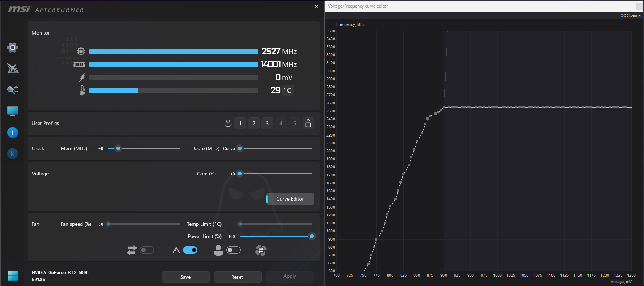Click the Power Limit slider handle
The height and width of the screenshot is (286, 644).
[312, 236]
